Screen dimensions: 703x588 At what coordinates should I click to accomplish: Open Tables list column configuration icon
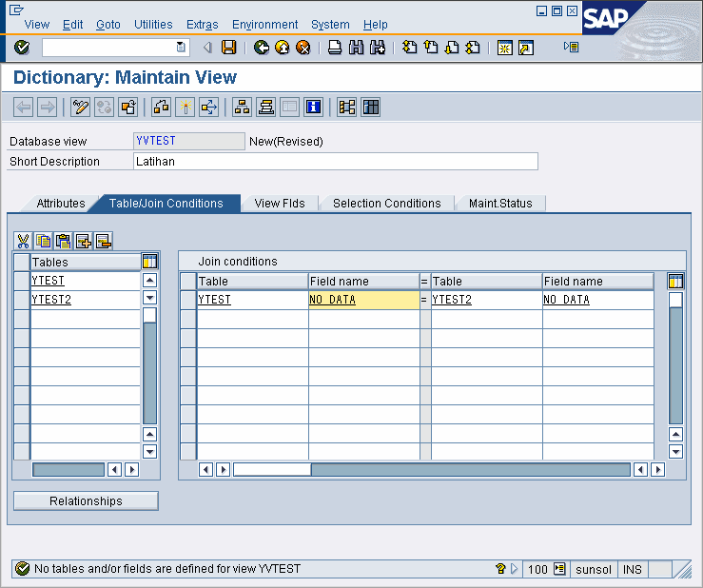149,261
